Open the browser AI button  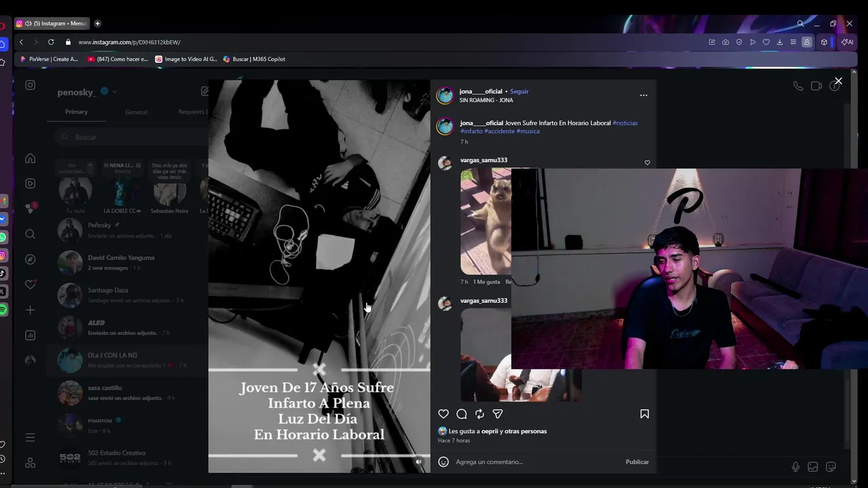click(847, 42)
